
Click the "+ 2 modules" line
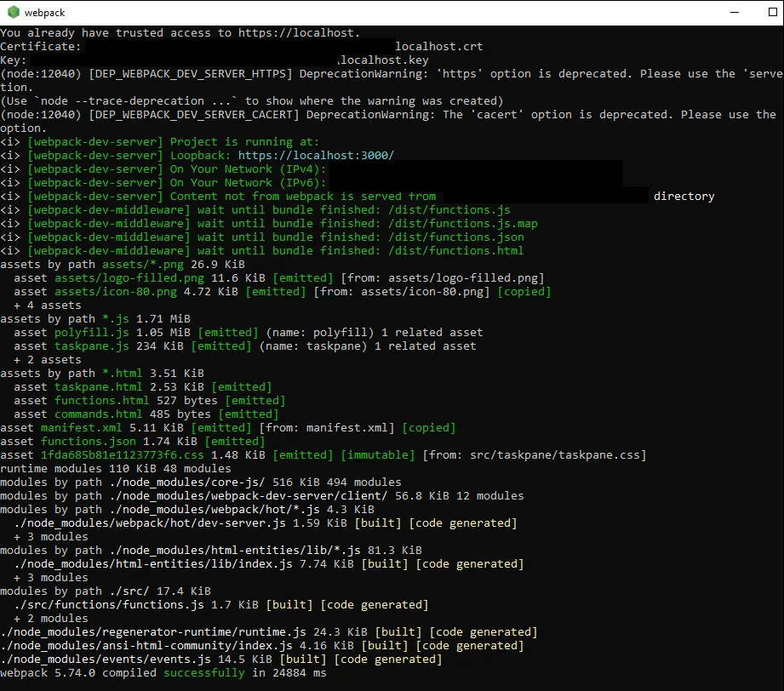coord(51,619)
